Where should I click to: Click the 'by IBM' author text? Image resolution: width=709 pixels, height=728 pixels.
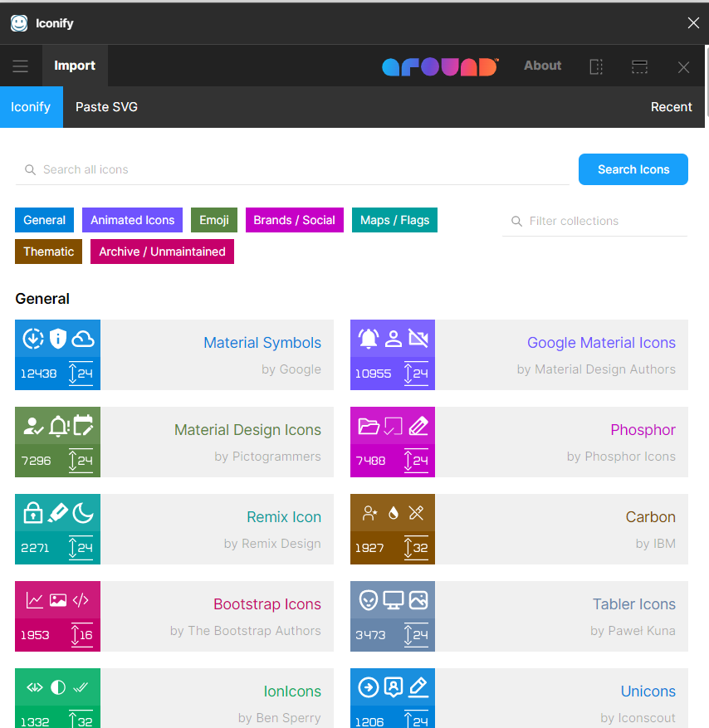pyautogui.click(x=656, y=544)
